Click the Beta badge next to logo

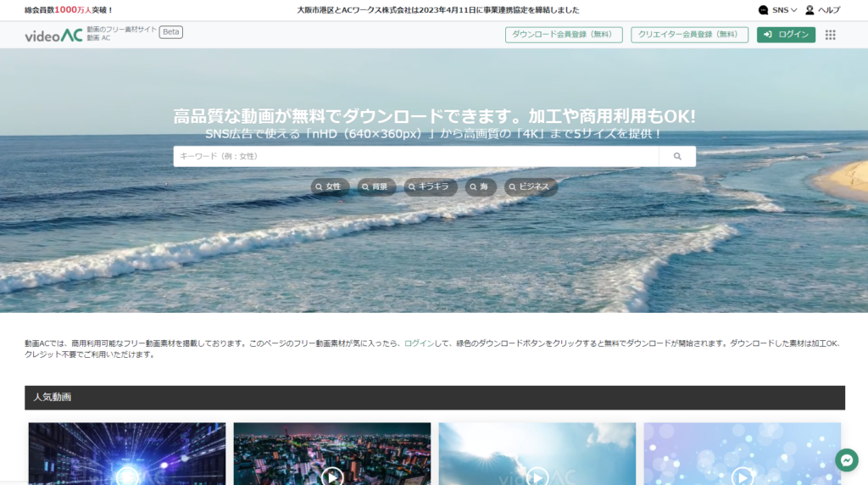[171, 32]
